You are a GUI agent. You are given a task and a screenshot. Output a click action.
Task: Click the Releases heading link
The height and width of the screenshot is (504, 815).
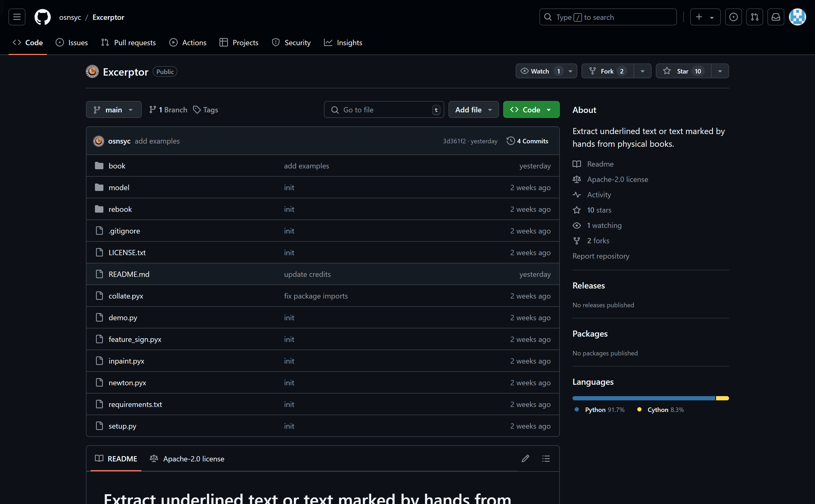point(588,286)
